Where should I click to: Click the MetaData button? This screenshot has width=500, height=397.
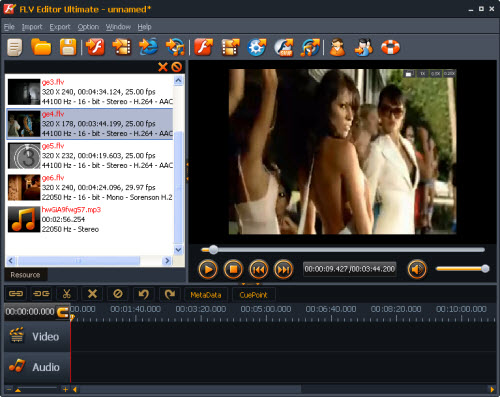(x=206, y=295)
